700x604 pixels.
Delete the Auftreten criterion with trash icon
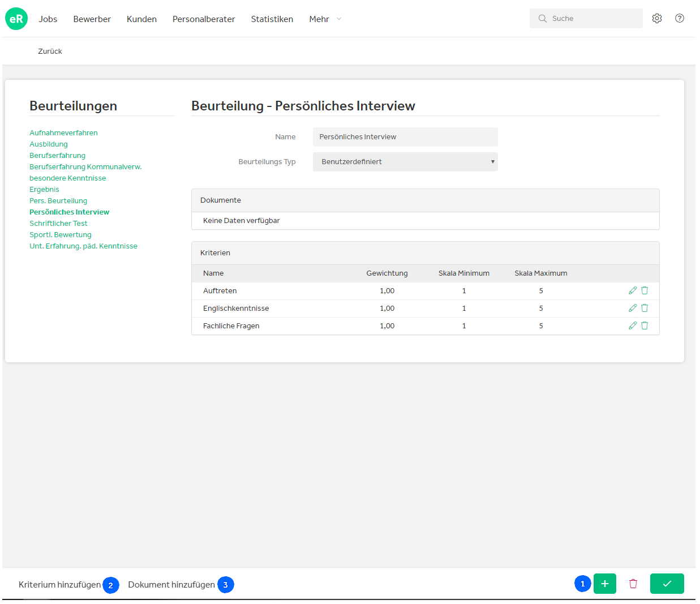click(x=645, y=290)
